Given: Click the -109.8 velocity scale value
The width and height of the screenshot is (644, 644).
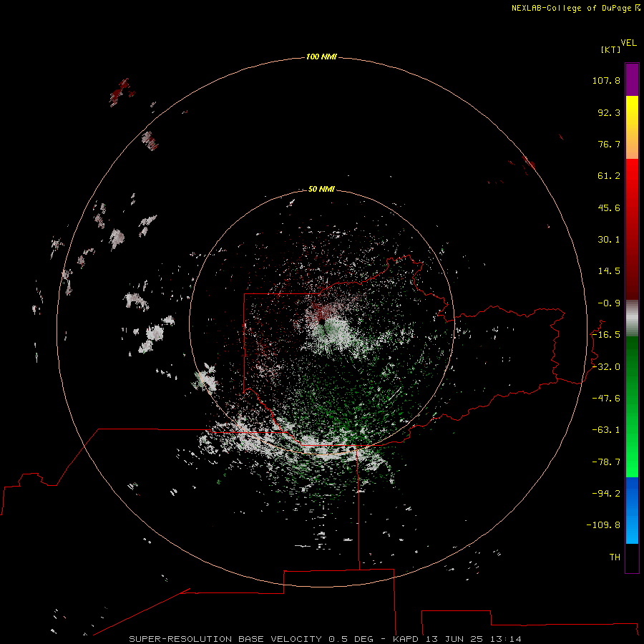Looking at the screenshot, I should (603, 525).
